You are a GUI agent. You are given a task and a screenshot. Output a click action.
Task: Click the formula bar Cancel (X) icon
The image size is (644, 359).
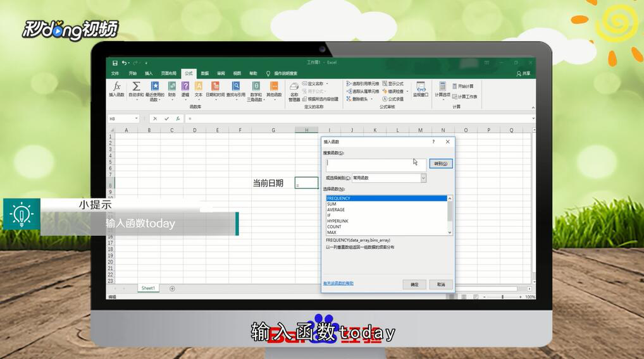155,119
